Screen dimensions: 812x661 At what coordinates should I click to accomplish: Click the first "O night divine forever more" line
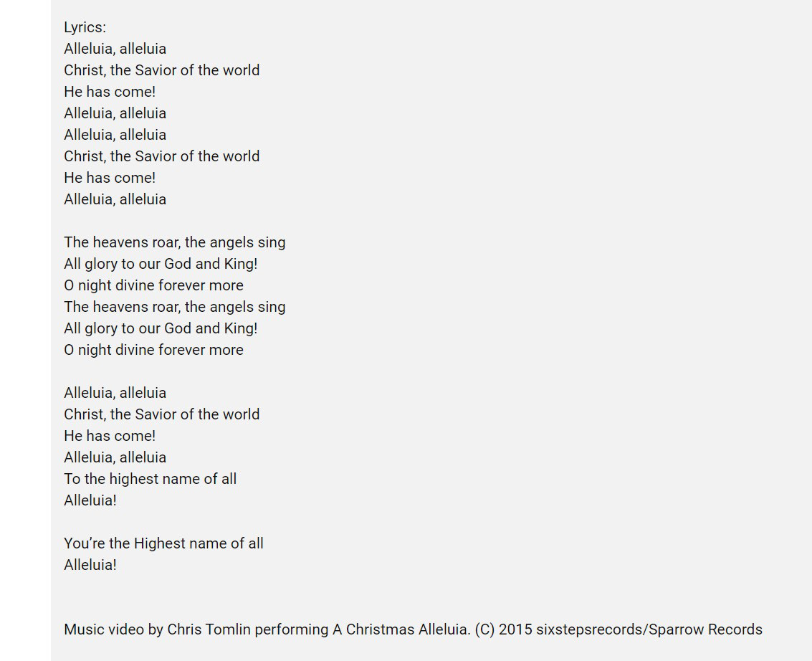point(153,285)
